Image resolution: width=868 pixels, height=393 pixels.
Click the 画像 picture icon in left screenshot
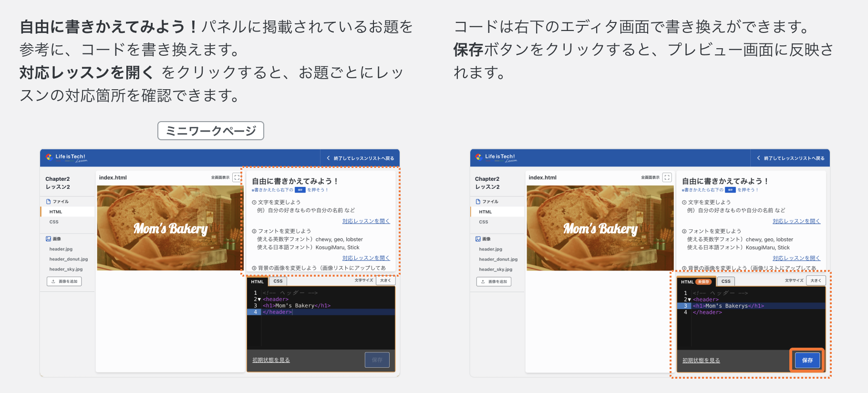pyautogui.click(x=48, y=238)
